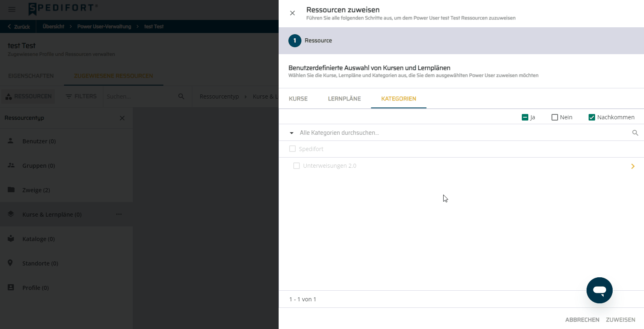Click the Ressourcen button

(x=29, y=97)
